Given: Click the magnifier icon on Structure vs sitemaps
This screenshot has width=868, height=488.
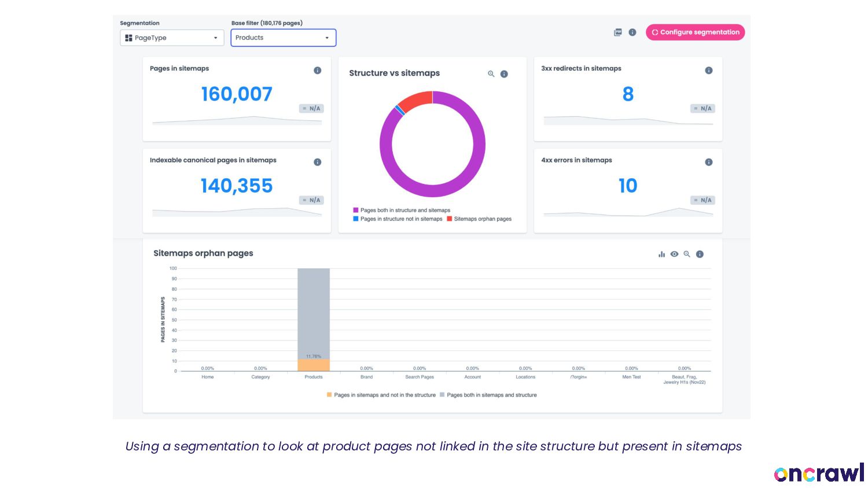Looking at the screenshot, I should point(491,74).
